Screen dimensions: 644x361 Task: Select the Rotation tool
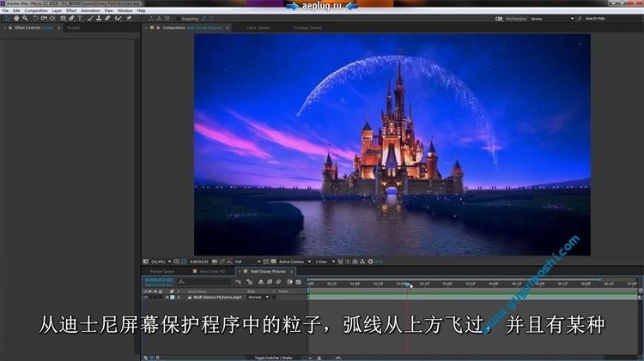click(35, 19)
